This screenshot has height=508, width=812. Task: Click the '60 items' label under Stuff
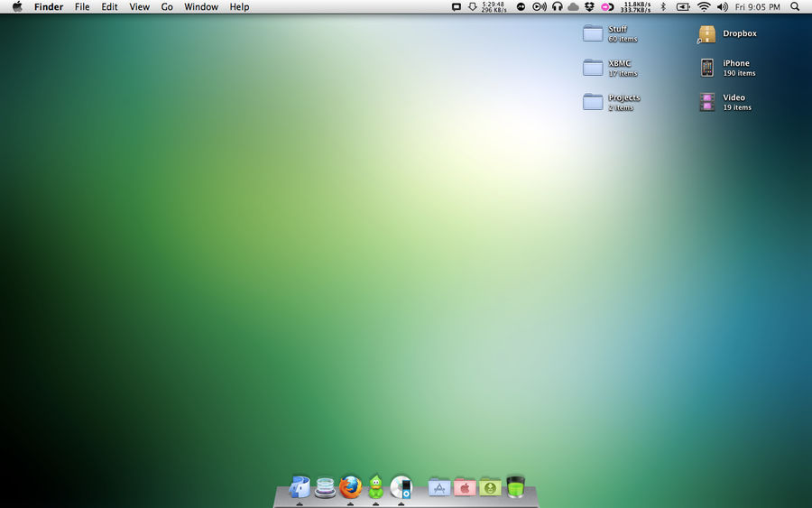pos(623,39)
